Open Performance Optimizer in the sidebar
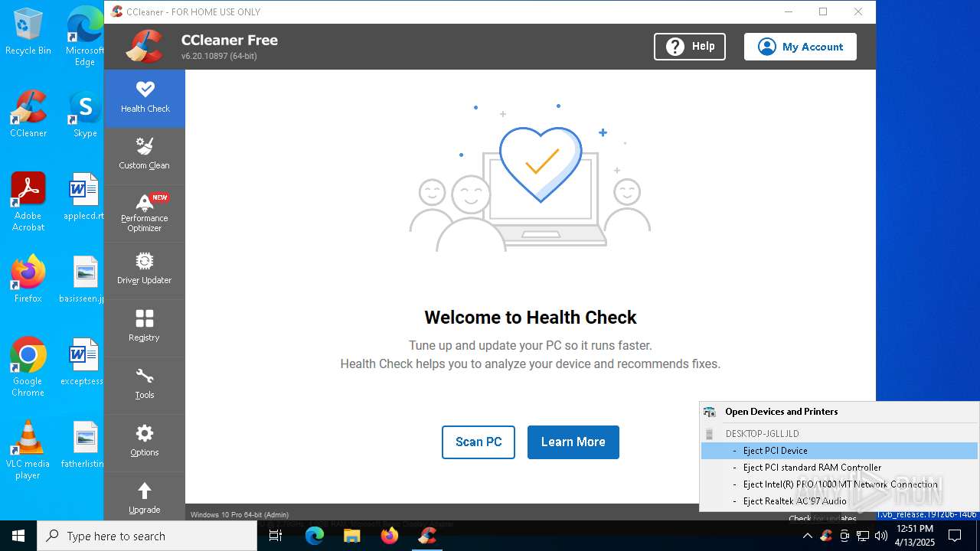The image size is (980, 551). coord(145,214)
